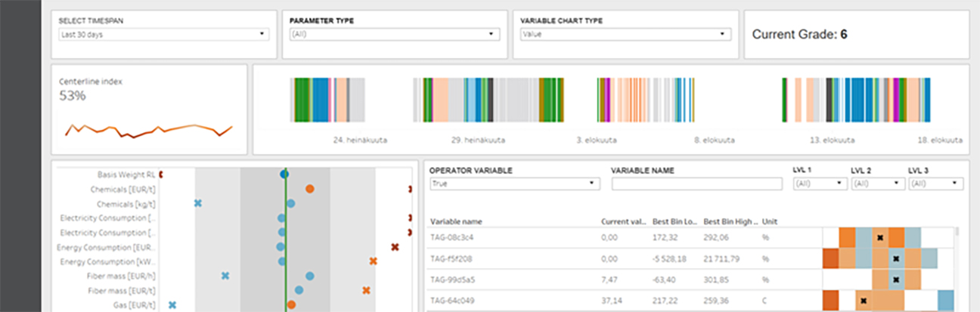Open the Variable Chart Type dropdown
Viewport: 980px width, 312px height.
point(625,34)
